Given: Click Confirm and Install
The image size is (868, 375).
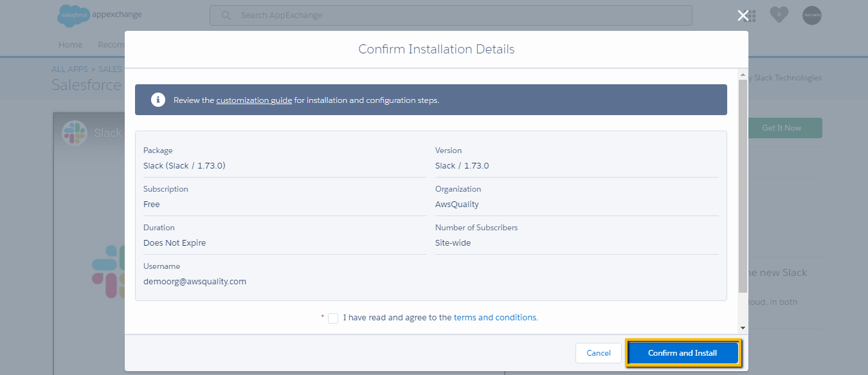Looking at the screenshot, I should tap(683, 353).
